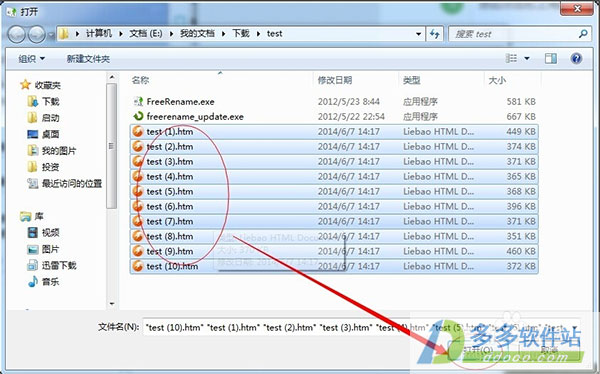Click the FreeRename.exe application icon
The width and height of the screenshot is (600, 374).
tap(138, 101)
